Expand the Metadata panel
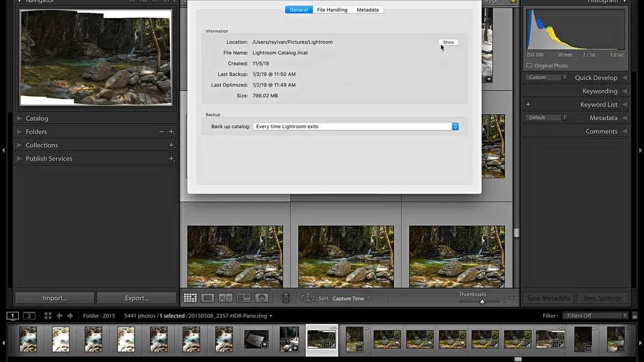The height and width of the screenshot is (362, 644). coord(625,118)
